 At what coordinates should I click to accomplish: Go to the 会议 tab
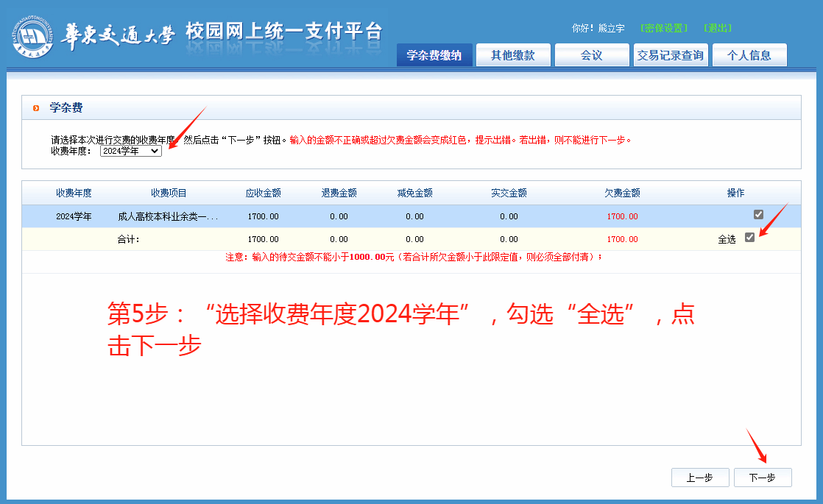click(592, 55)
